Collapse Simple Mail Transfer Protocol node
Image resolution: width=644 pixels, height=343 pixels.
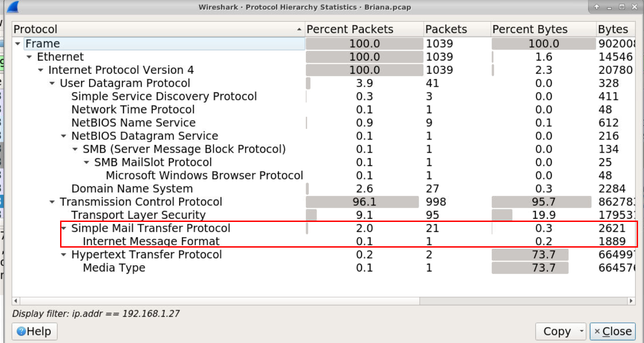point(63,228)
